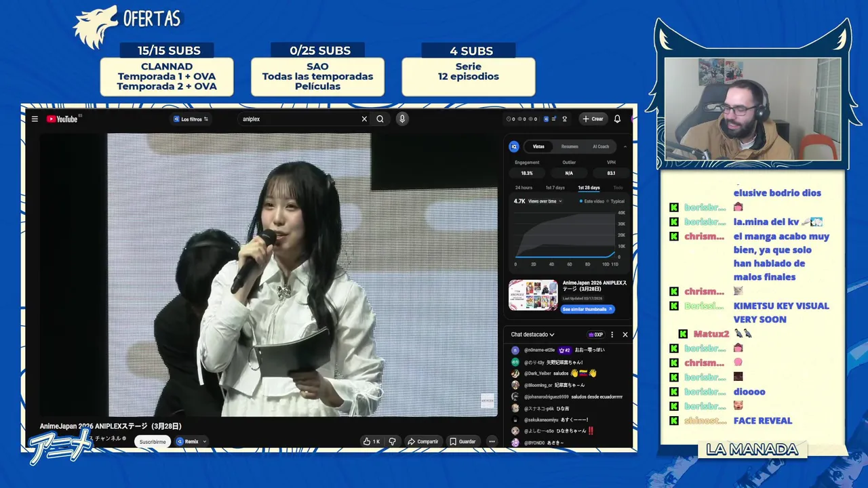Click the VPH 83.1 value

[x=611, y=174]
